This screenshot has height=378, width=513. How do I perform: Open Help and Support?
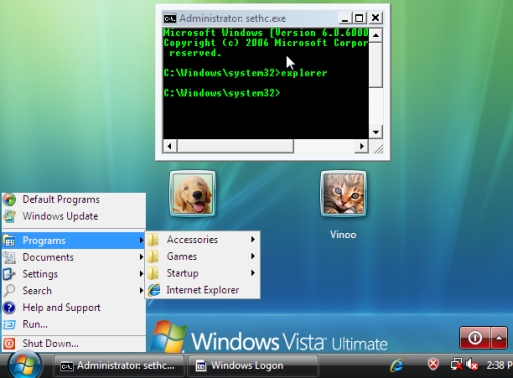(x=73, y=307)
